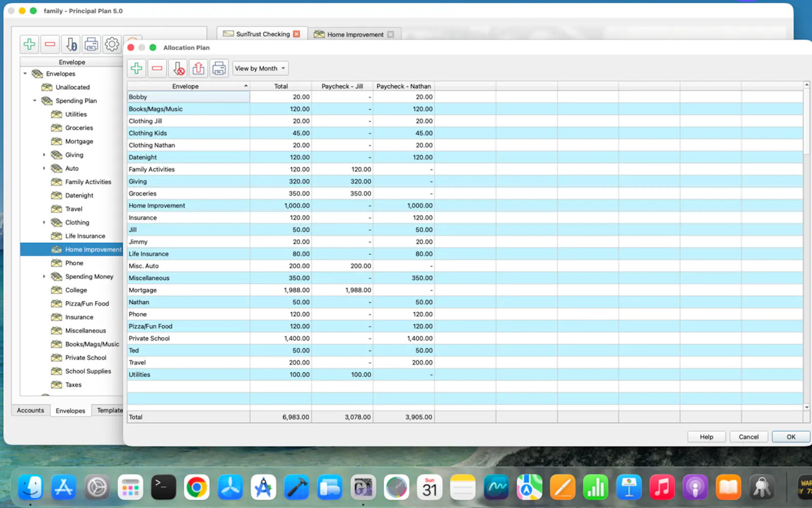The height and width of the screenshot is (508, 812).
Task: Select the Unallocated envelope in sidebar
Action: [x=73, y=87]
